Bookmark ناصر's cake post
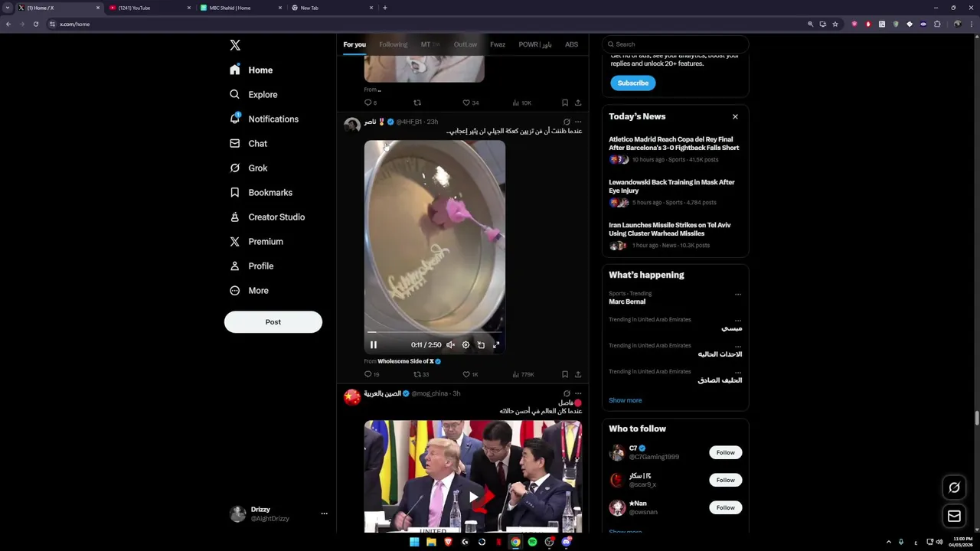This screenshot has width=980, height=551. coord(565,374)
